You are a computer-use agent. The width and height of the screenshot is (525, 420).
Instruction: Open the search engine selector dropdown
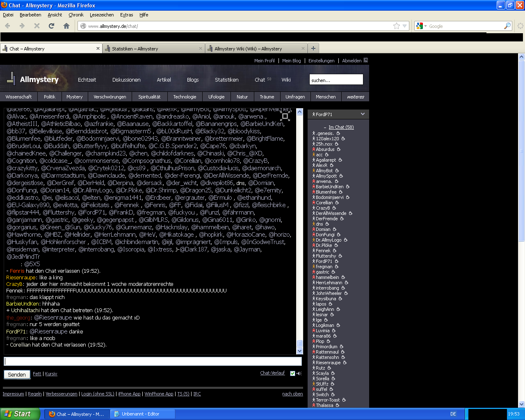click(x=422, y=26)
